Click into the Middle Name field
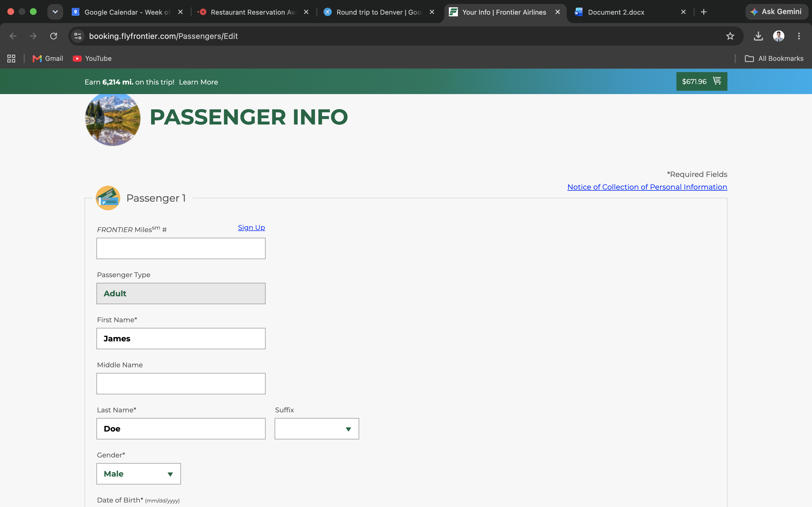Screen dimensions: 812x507 [181, 384]
